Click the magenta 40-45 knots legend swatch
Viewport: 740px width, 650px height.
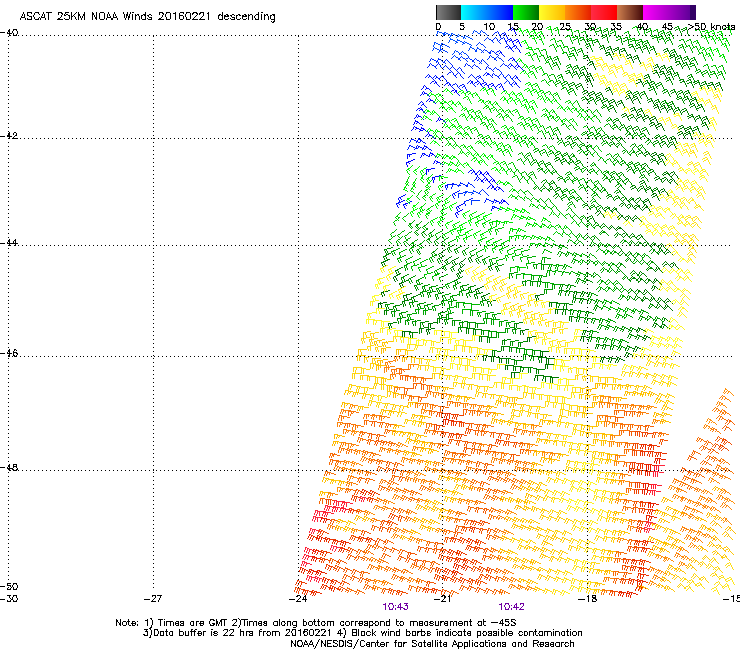pos(656,12)
